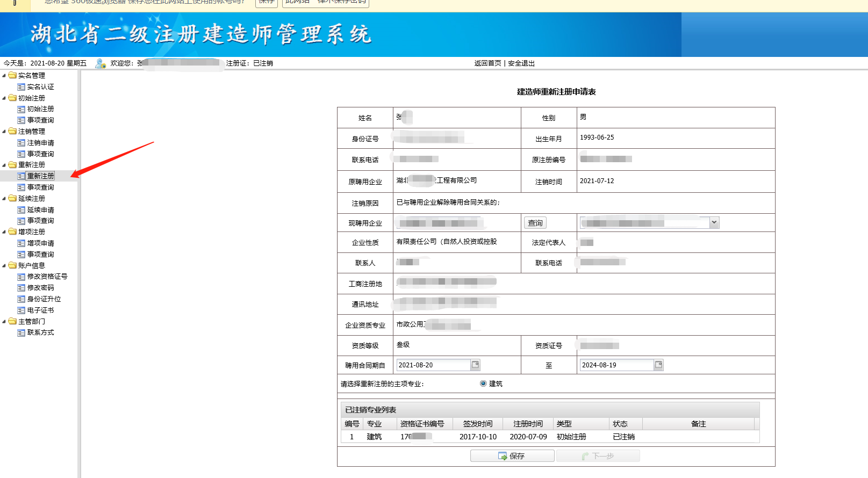Viewport: 868px width, 478px height.
Task: Click the 查询 company search button
Action: (x=535, y=223)
